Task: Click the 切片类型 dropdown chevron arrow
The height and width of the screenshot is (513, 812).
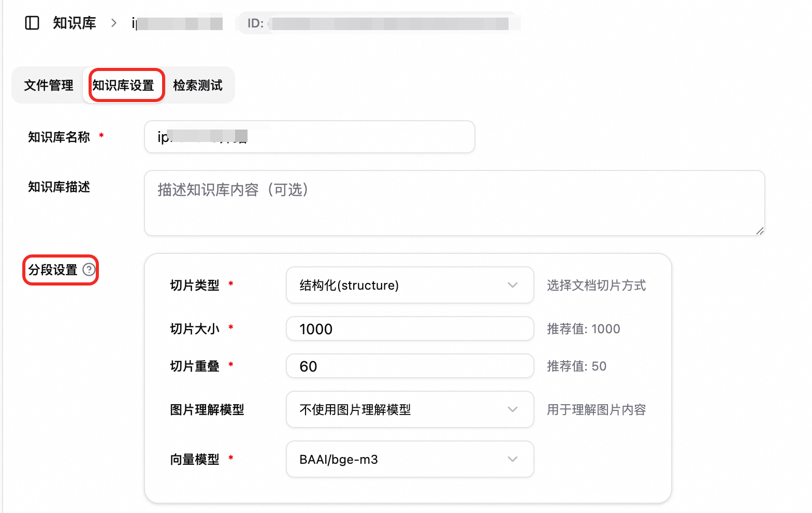Action: tap(513, 285)
